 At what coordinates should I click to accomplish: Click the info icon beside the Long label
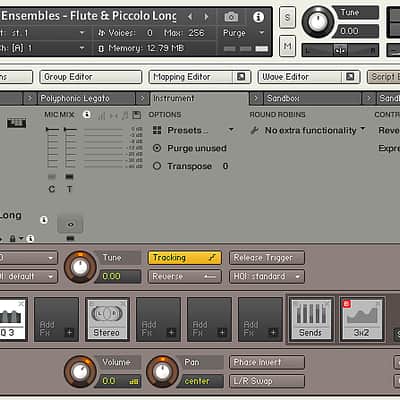pyautogui.click(x=44, y=220)
